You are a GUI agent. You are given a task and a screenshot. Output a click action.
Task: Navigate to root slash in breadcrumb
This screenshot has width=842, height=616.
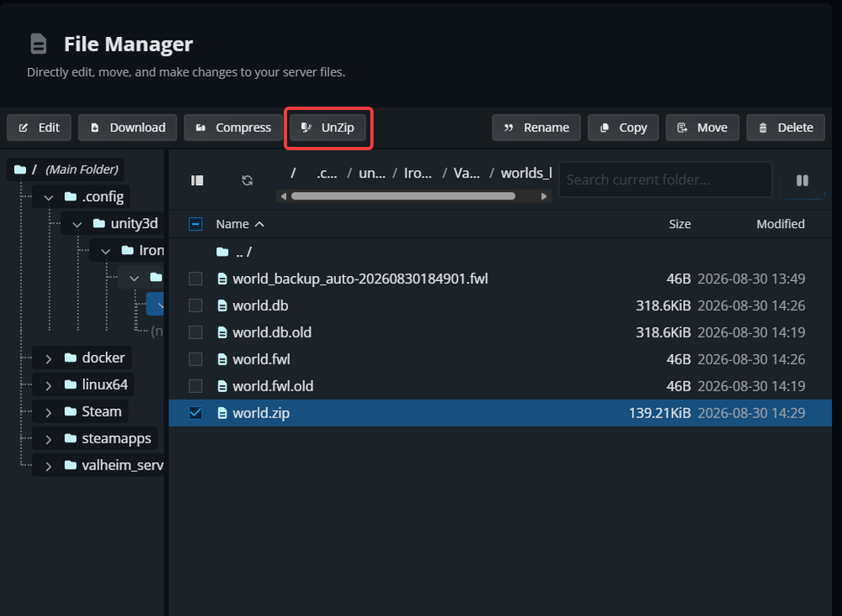293,173
